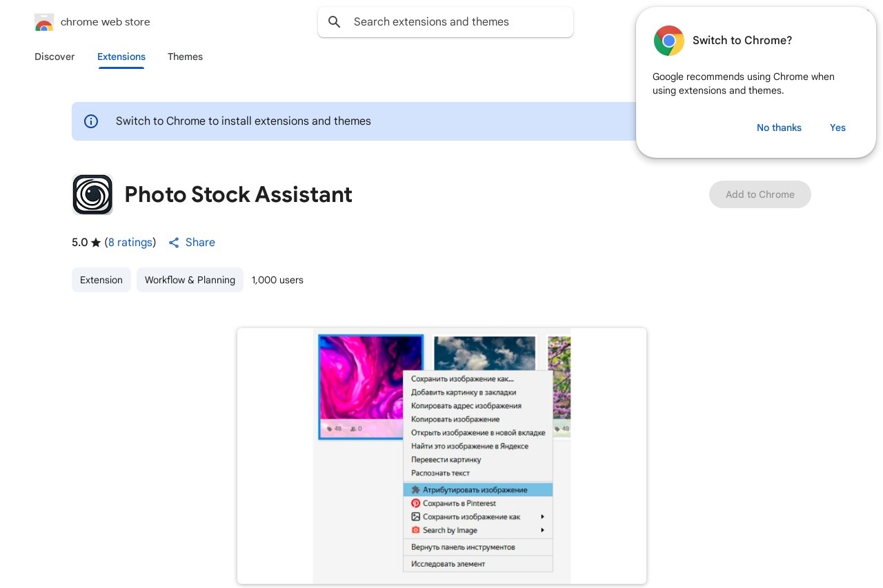Viewport: 883px width, 588px height.
Task: Click the search magnifier icon
Action: click(x=335, y=22)
